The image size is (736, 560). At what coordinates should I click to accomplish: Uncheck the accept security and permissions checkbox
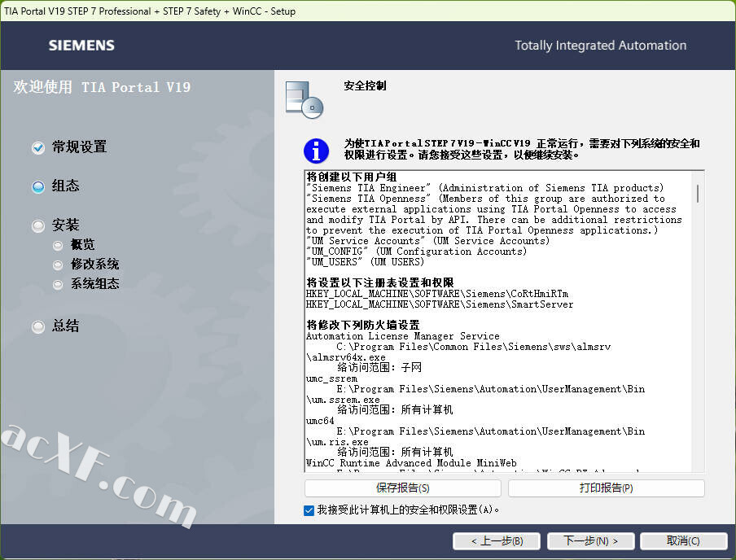pos(309,510)
